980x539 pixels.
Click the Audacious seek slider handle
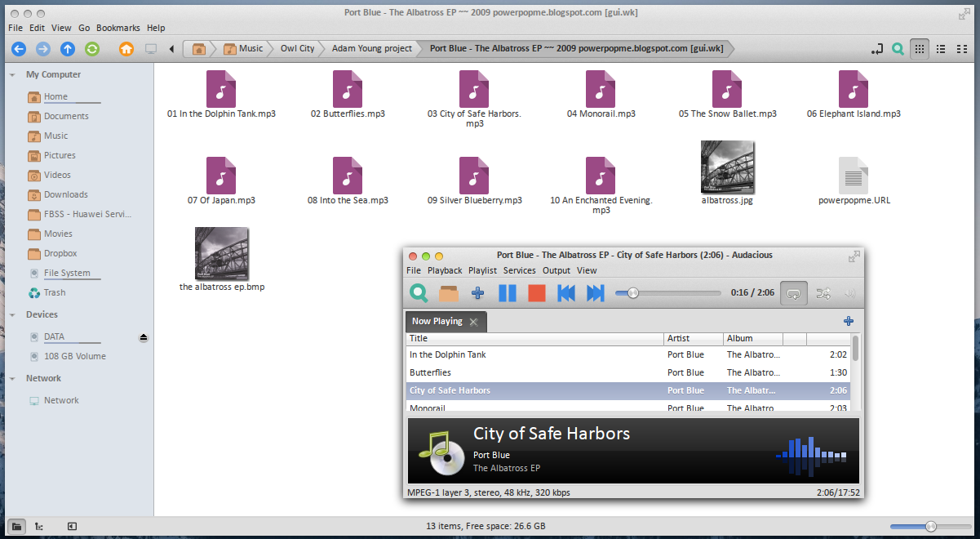tap(632, 293)
